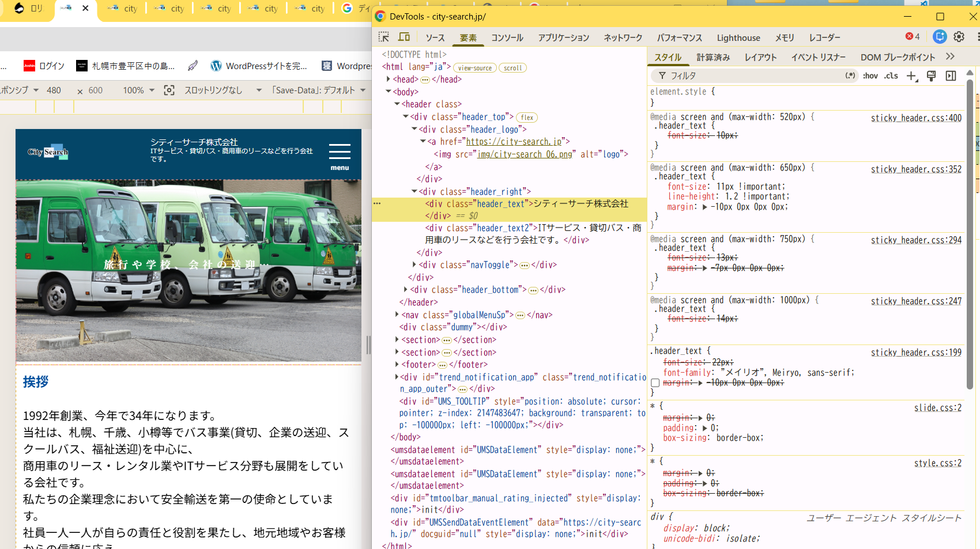Collapse the header_right div node
This screenshot has height=549, width=980.
414,191
